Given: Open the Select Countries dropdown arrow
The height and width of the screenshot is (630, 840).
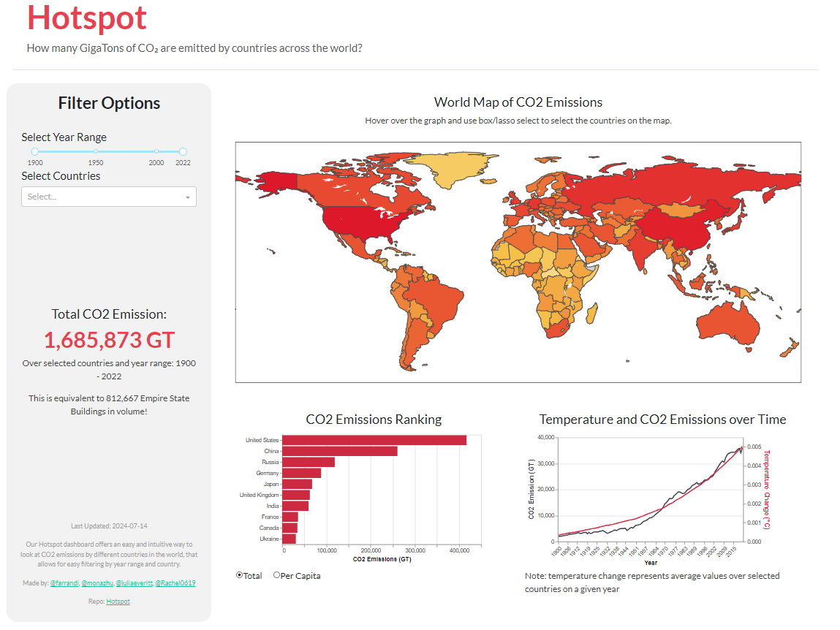Looking at the screenshot, I should click(x=187, y=197).
